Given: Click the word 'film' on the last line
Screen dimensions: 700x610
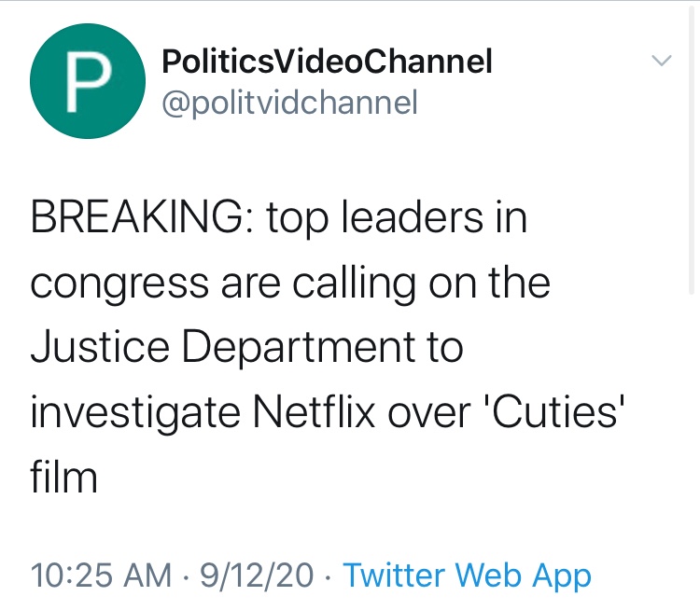Looking at the screenshot, I should point(63,474).
